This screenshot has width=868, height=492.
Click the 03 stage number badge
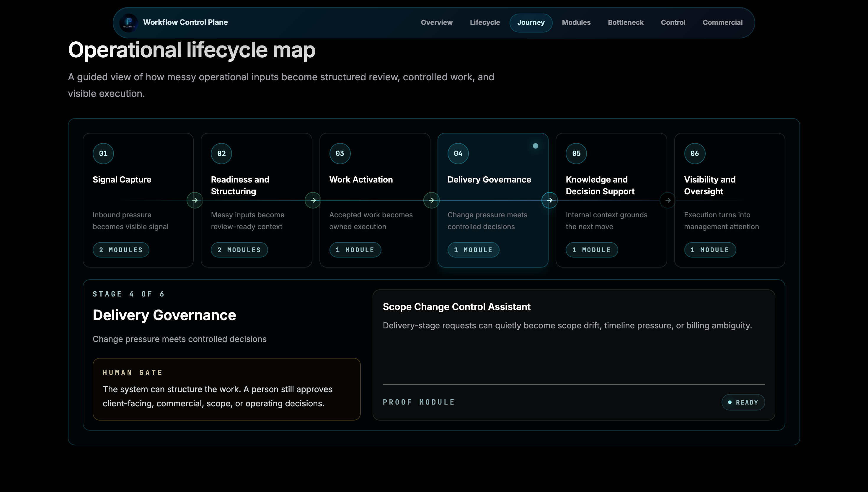coord(340,153)
